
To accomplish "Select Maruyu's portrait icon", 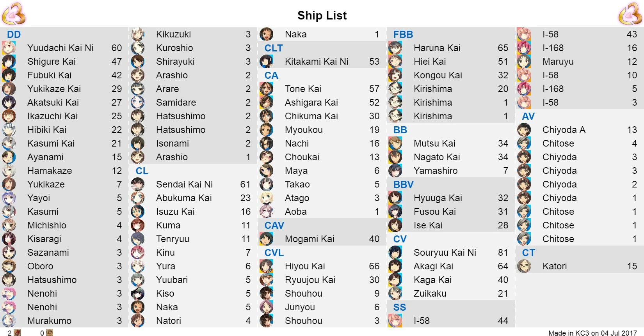I will click(524, 62).
